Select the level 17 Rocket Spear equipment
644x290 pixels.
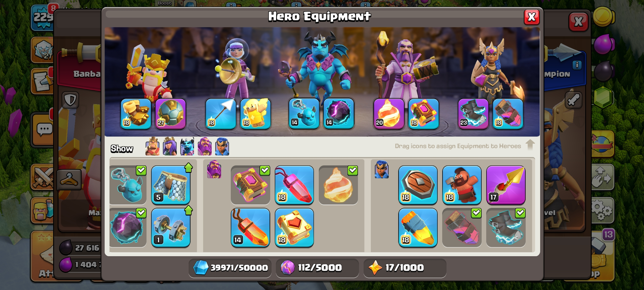[506, 185]
